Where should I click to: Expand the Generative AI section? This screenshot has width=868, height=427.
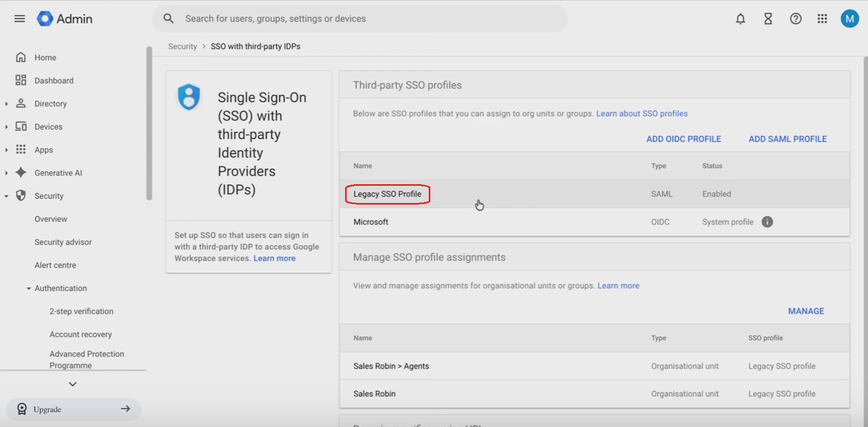tap(6, 173)
